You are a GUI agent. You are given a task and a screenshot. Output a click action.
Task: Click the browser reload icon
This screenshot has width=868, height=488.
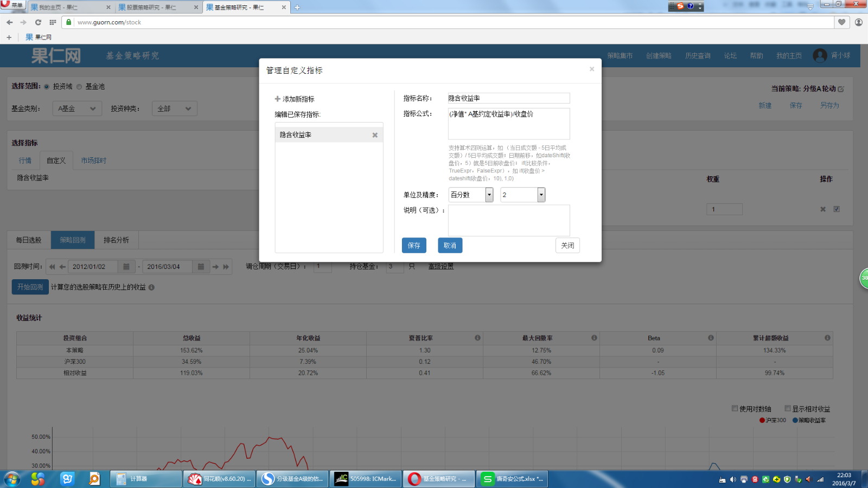tap(38, 22)
